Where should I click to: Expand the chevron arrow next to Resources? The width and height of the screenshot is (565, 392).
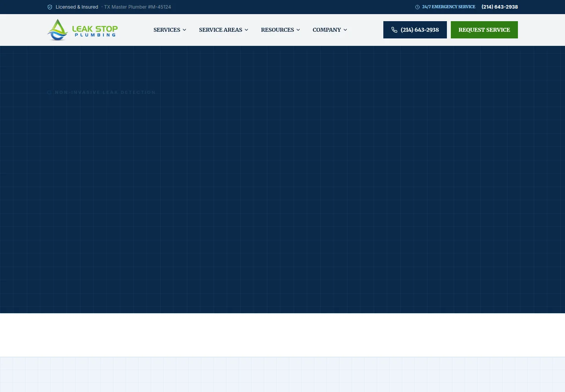(x=298, y=30)
